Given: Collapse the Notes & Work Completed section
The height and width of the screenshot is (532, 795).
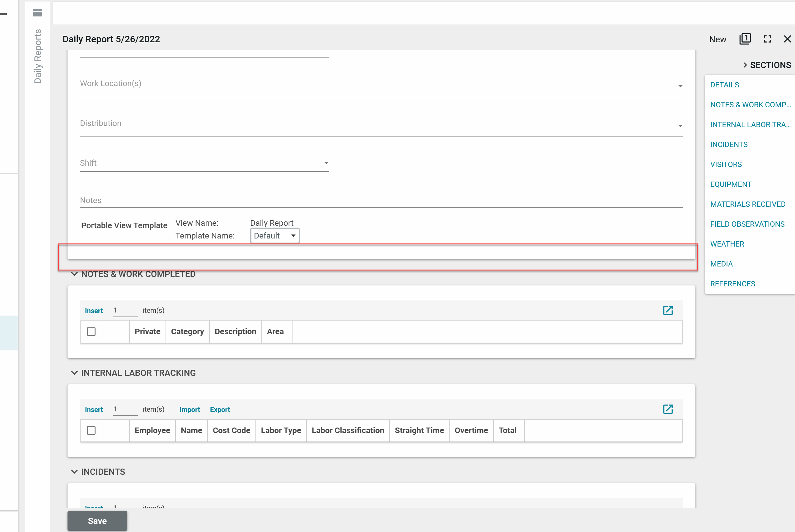Looking at the screenshot, I should (74, 274).
